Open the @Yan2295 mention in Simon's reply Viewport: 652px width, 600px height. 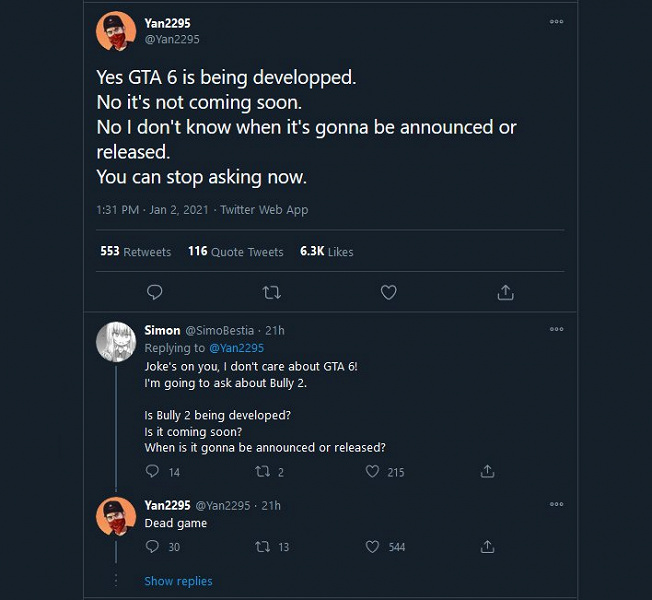[x=236, y=348]
